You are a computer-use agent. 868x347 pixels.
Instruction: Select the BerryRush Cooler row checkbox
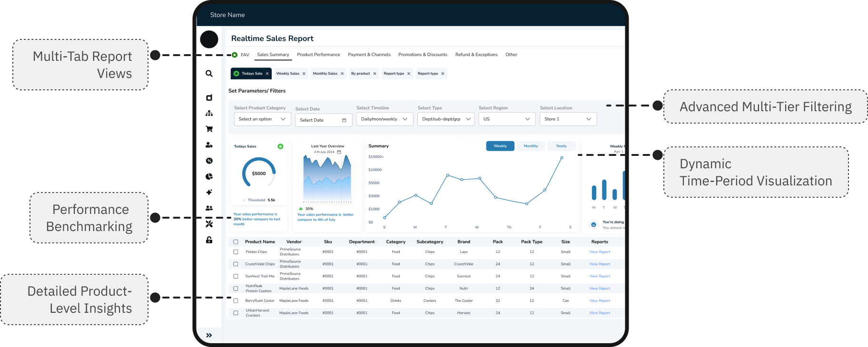[236, 301]
